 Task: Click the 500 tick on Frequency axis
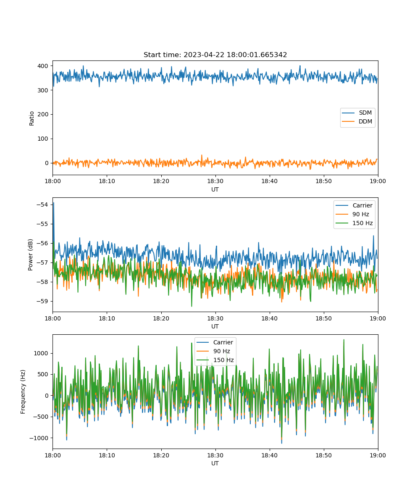tap(44, 374)
